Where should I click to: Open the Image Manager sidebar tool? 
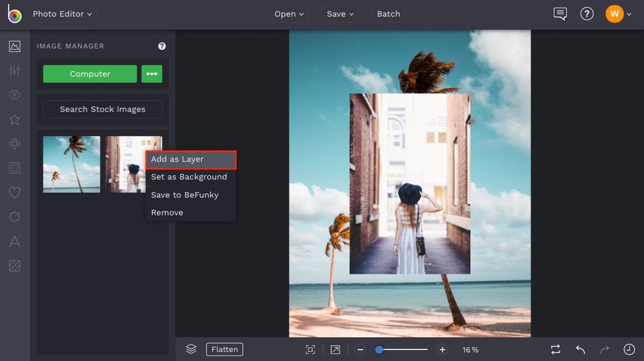tap(14, 46)
